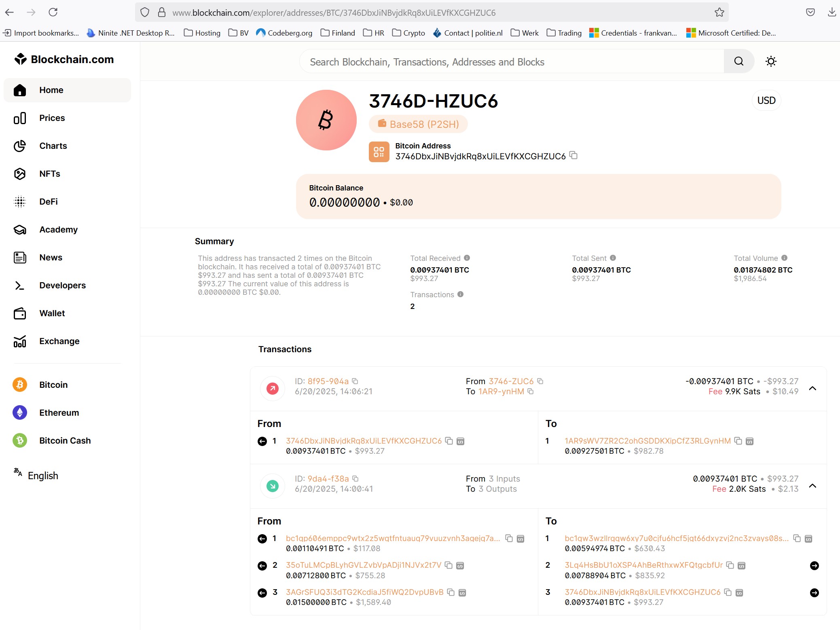Select the Prices sidebar icon

pos(20,118)
